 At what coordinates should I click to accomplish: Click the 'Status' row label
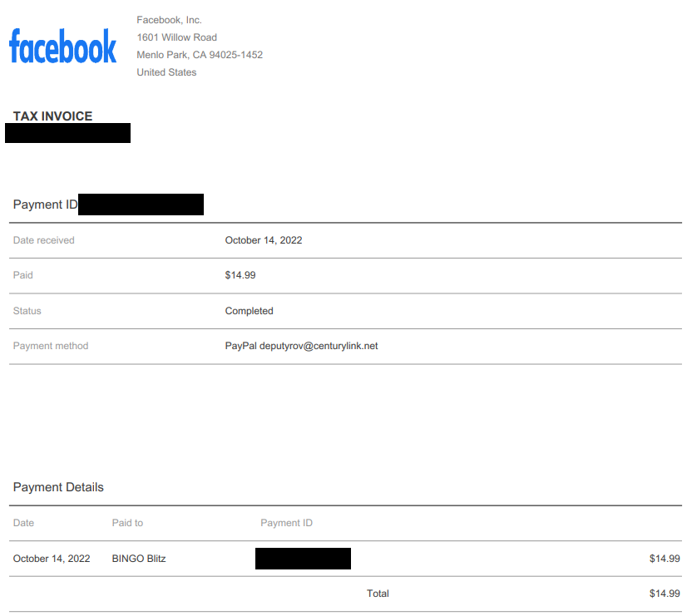27,311
